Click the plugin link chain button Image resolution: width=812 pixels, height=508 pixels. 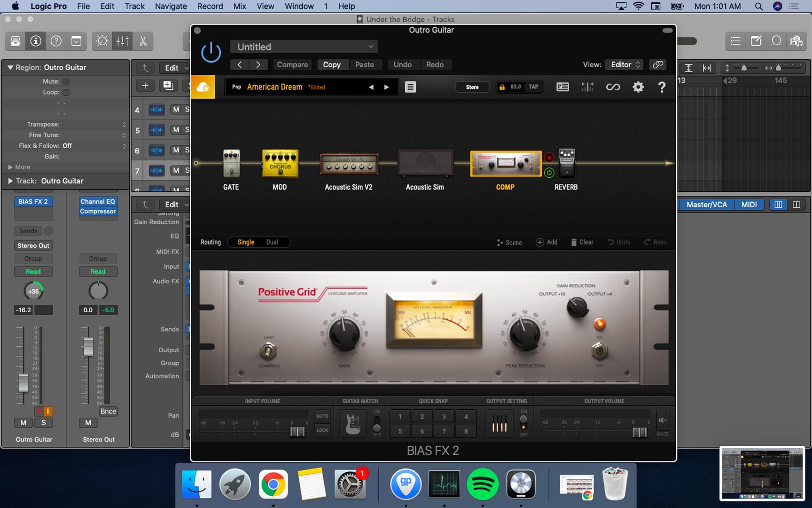pyautogui.click(x=658, y=64)
